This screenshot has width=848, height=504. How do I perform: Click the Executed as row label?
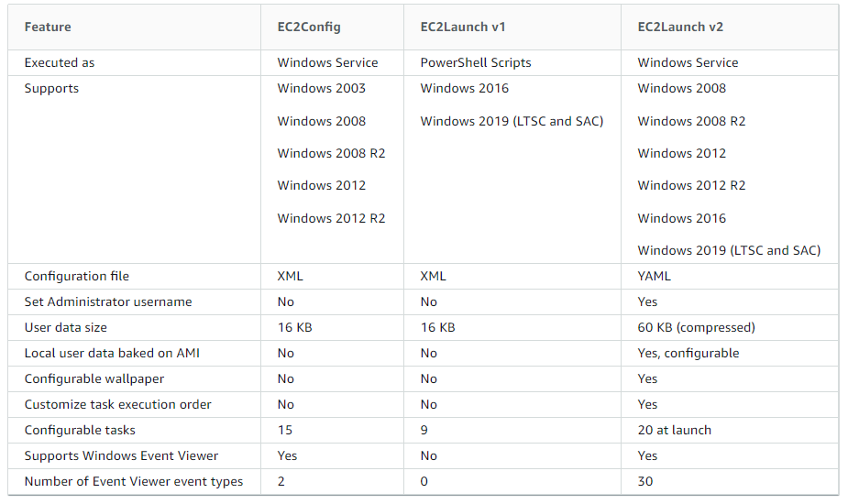pos(60,62)
